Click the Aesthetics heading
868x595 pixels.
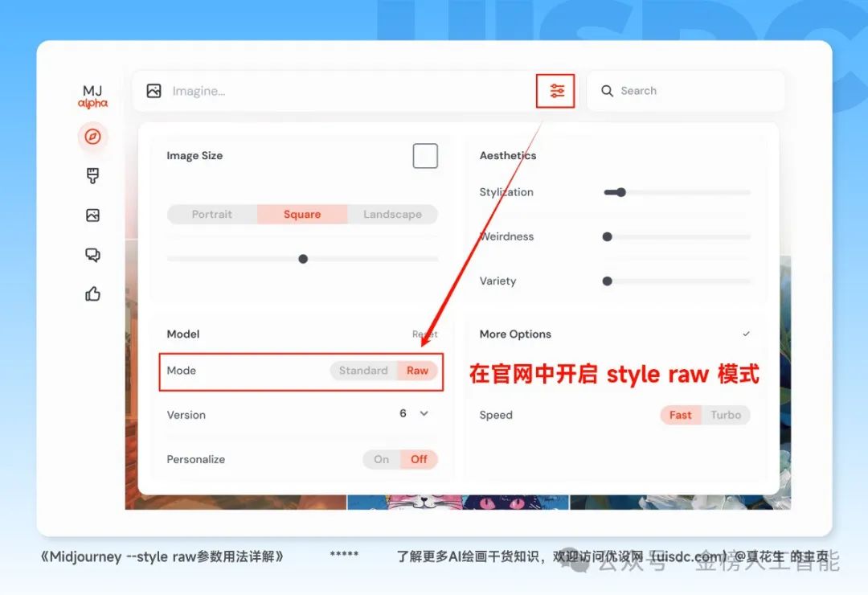click(508, 156)
